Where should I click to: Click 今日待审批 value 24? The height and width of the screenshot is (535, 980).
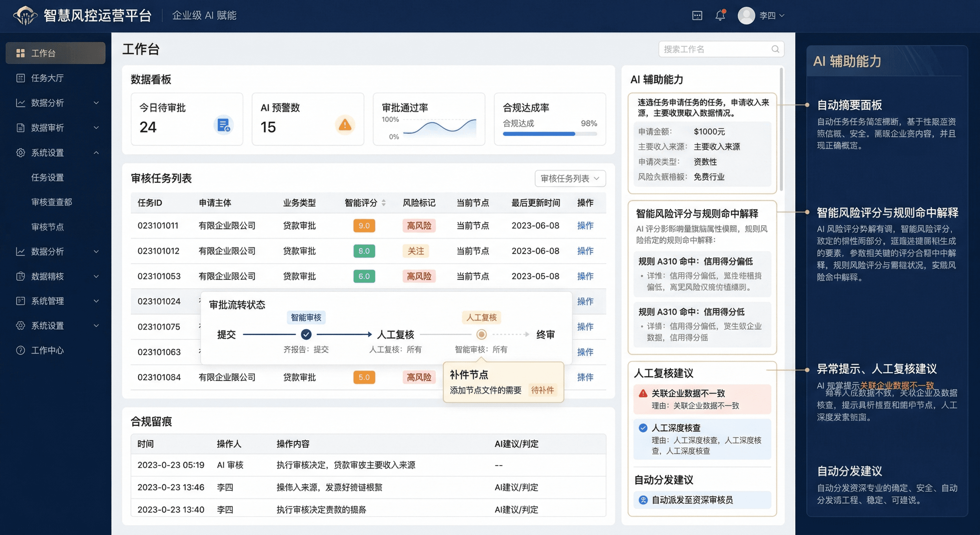pos(148,127)
